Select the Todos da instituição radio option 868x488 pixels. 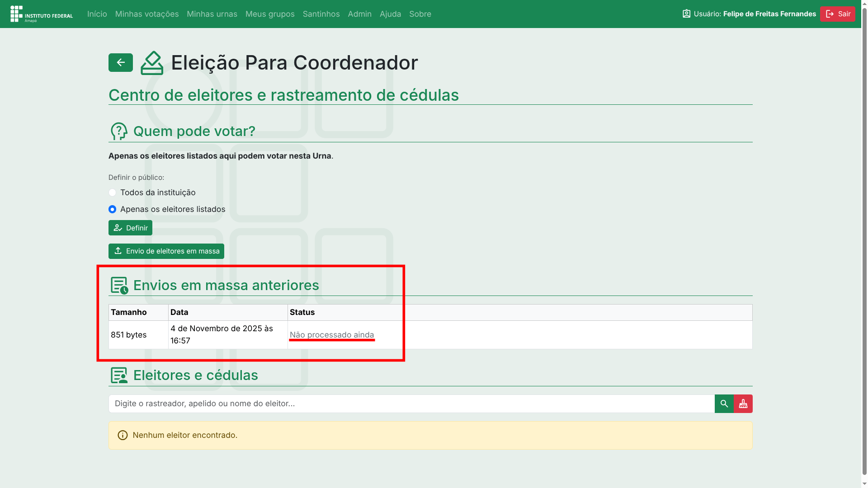112,192
